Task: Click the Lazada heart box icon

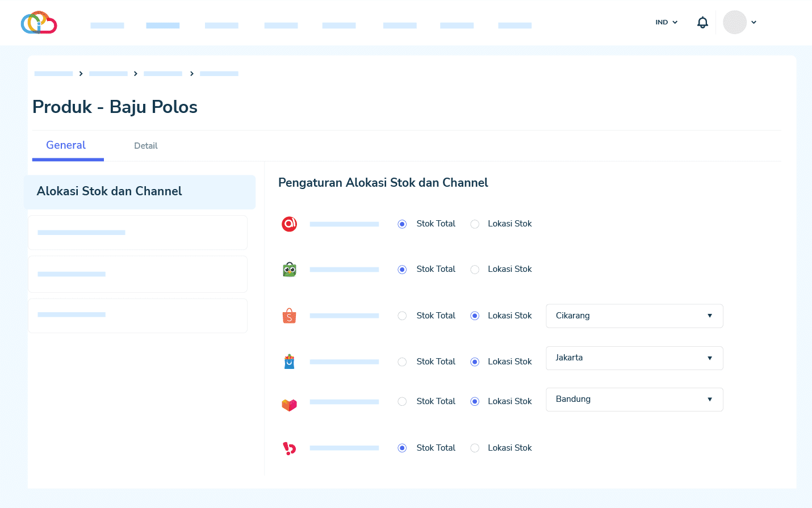Action: (289, 405)
